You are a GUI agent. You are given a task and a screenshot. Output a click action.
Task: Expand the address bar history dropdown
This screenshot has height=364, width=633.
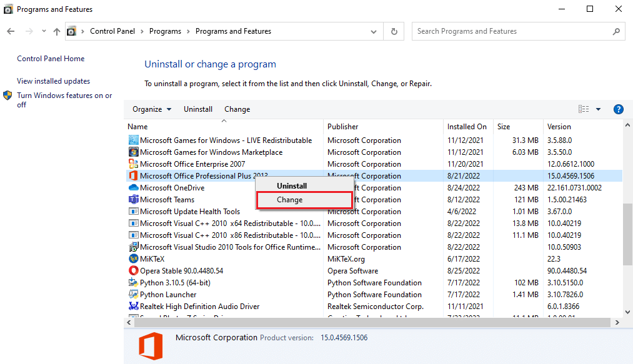coord(374,31)
